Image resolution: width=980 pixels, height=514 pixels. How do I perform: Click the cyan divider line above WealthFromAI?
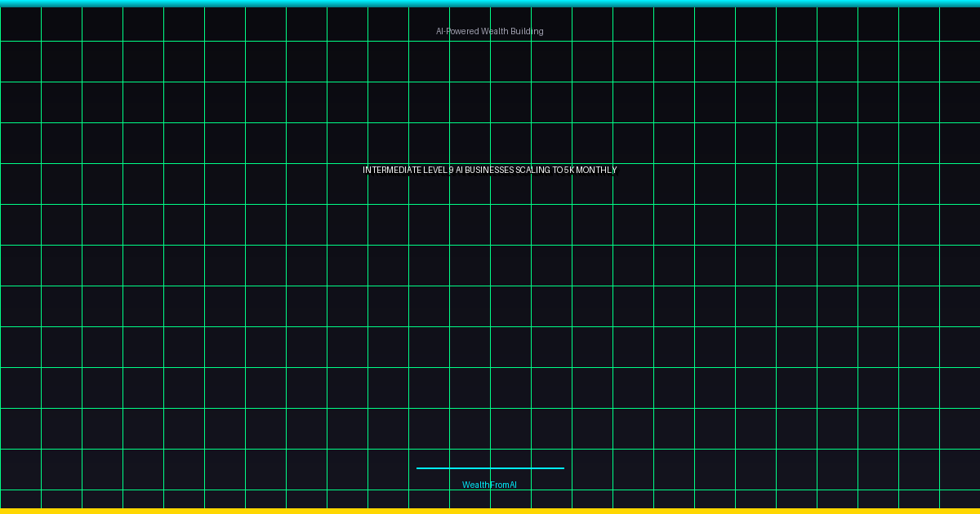(x=490, y=468)
